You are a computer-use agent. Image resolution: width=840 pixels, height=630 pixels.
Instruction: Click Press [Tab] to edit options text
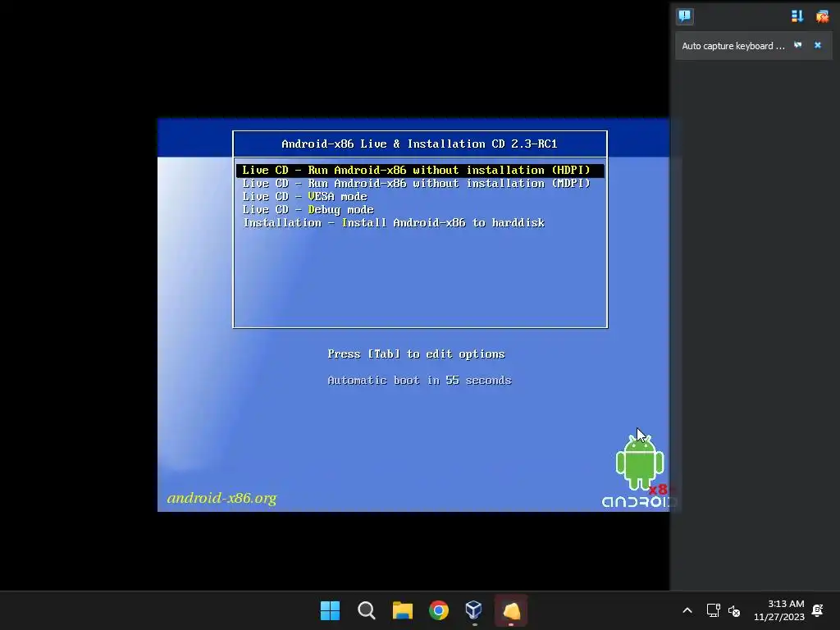click(416, 354)
